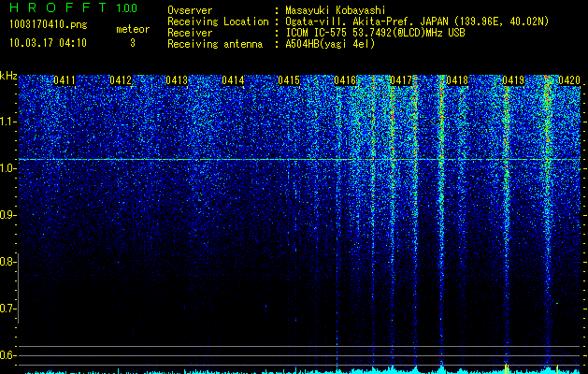588x374 pixels.
Task: Select location text Ogata-vill. Akita-Pref. JAPAN
Action: click(x=366, y=22)
